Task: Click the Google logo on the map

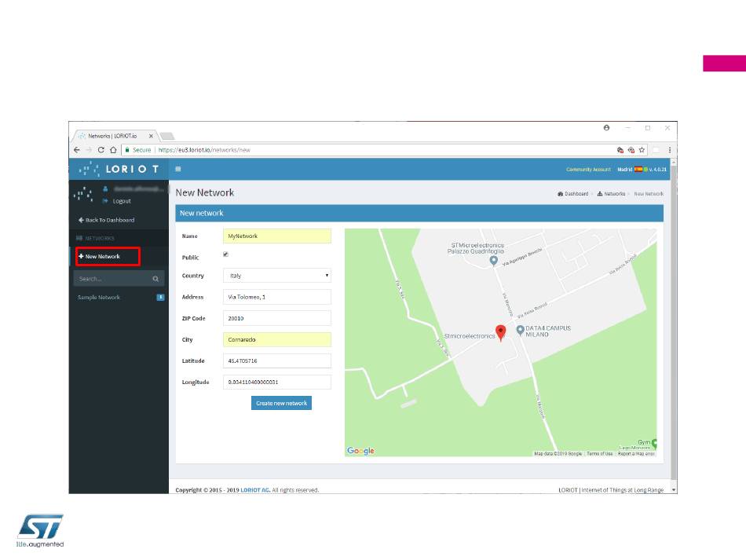Action: pyautogui.click(x=360, y=451)
